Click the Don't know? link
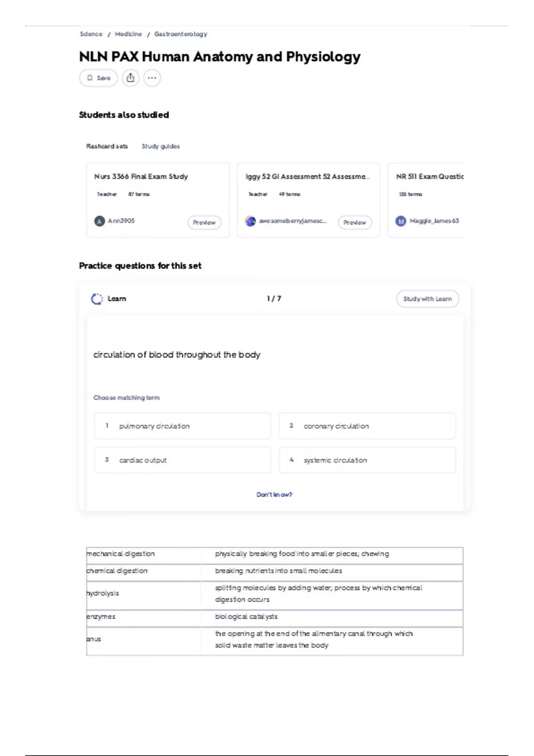 [x=274, y=495]
